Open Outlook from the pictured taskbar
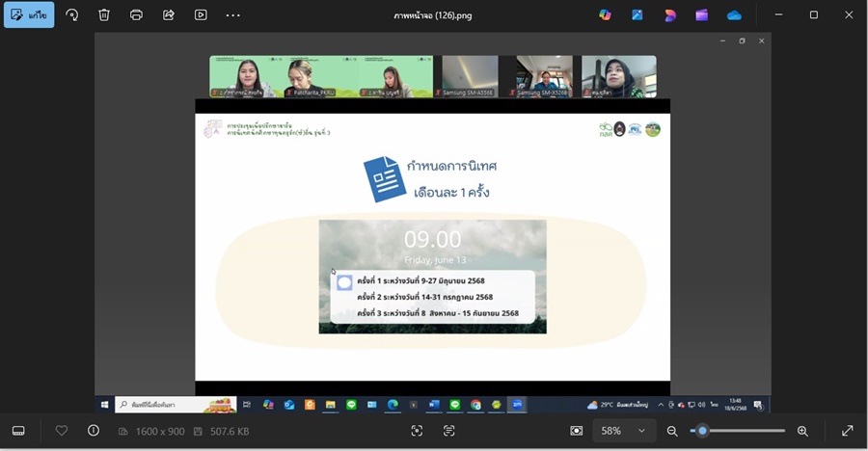The image size is (868, 451). coord(289,405)
